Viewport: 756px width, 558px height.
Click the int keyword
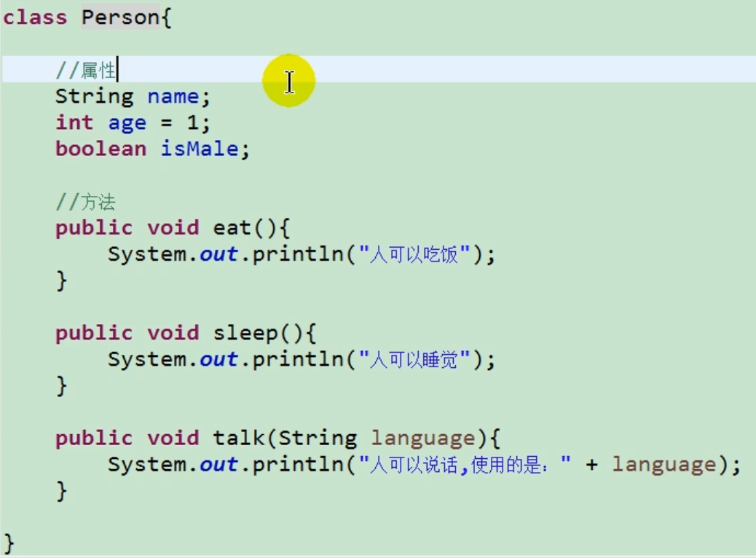coord(74,122)
